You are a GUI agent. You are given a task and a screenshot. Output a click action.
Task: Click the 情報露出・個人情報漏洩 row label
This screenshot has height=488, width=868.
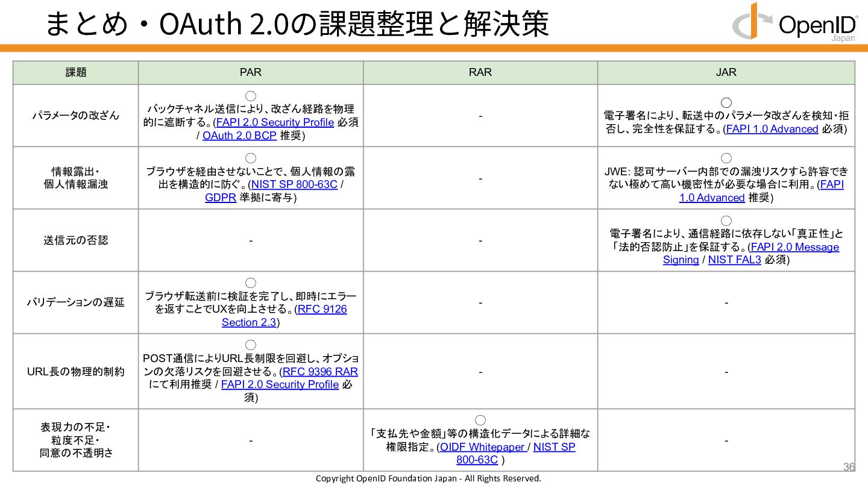click(76, 178)
